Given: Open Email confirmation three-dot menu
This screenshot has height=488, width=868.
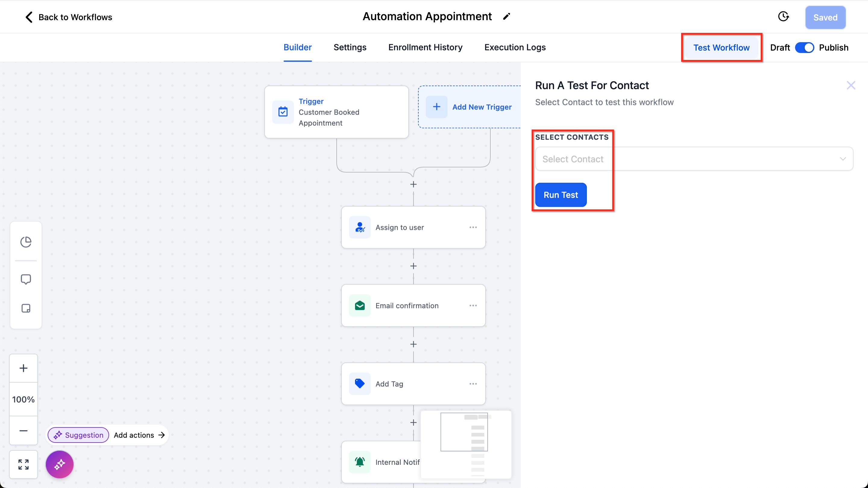Looking at the screenshot, I should [x=473, y=305].
